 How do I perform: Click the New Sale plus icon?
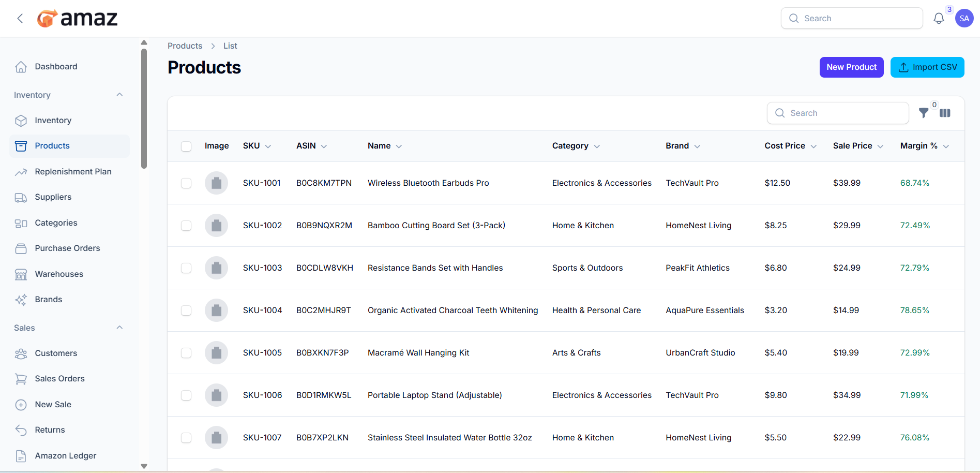coord(21,405)
